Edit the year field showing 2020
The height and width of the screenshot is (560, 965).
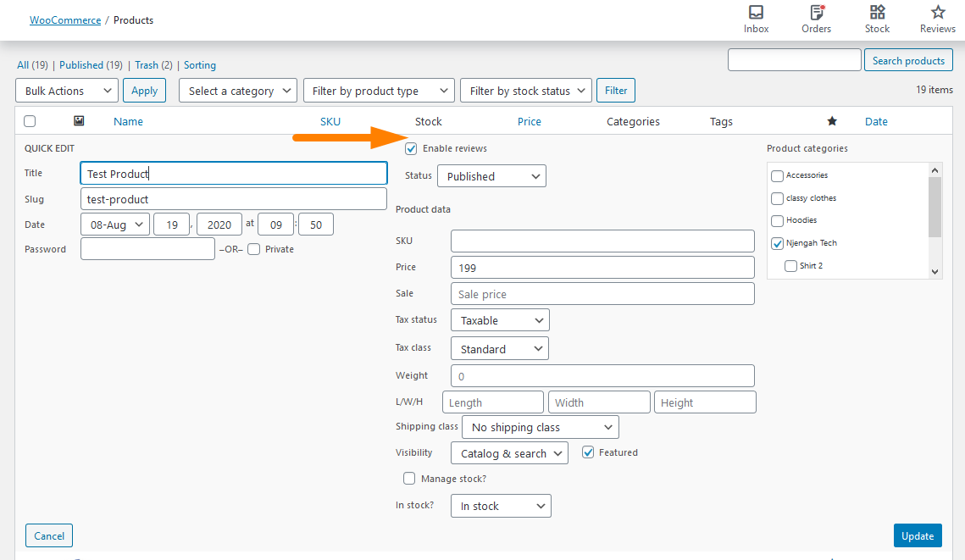click(x=219, y=224)
